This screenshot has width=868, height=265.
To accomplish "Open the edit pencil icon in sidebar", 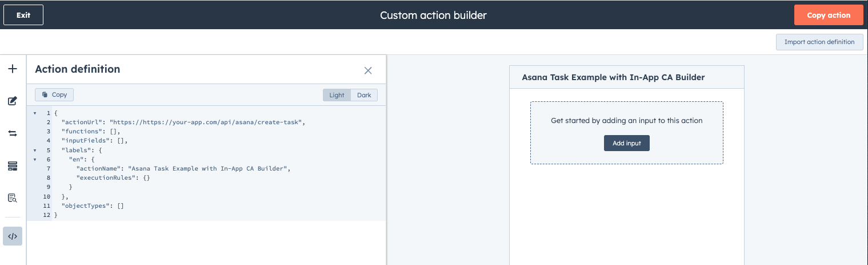I will (x=13, y=101).
